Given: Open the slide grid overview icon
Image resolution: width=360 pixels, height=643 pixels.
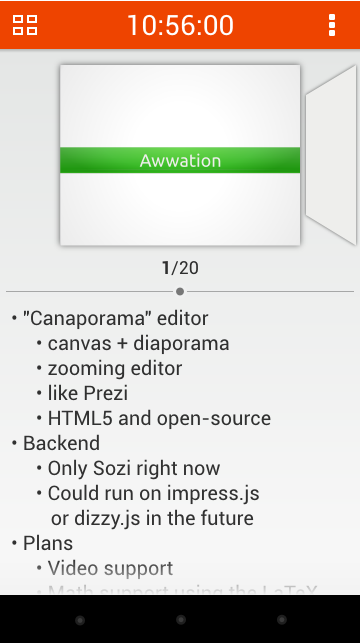Looking at the screenshot, I should coord(25,25).
